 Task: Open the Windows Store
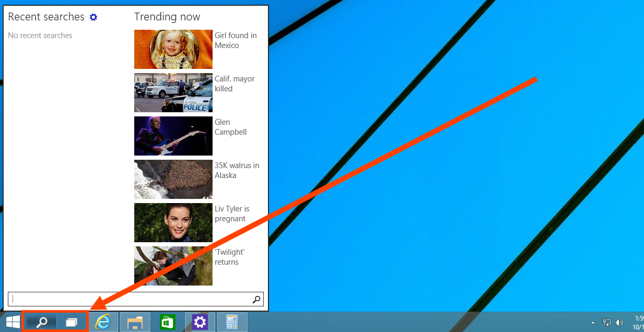click(167, 322)
